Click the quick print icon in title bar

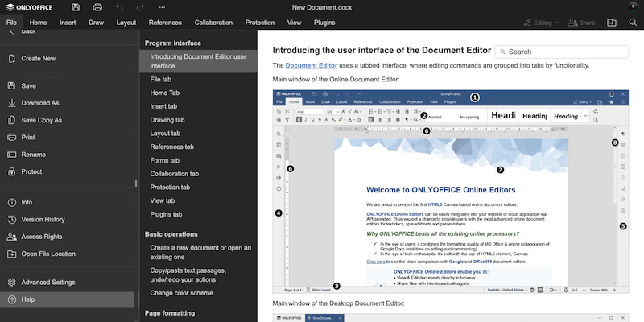click(97, 7)
